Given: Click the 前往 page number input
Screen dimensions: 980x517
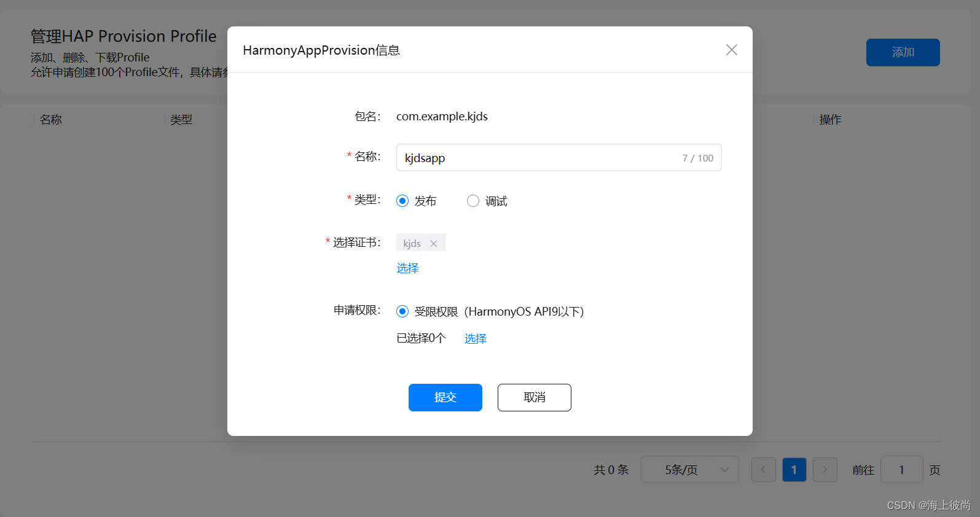Looking at the screenshot, I should (901, 470).
